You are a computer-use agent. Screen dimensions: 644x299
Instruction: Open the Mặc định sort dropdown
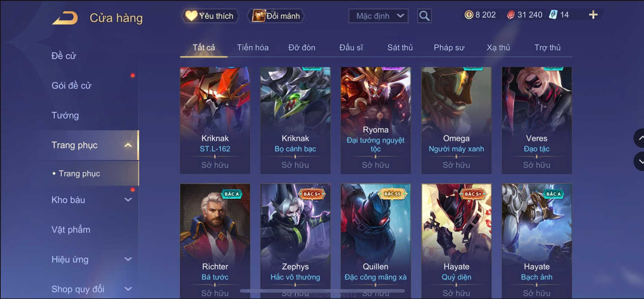pyautogui.click(x=378, y=16)
